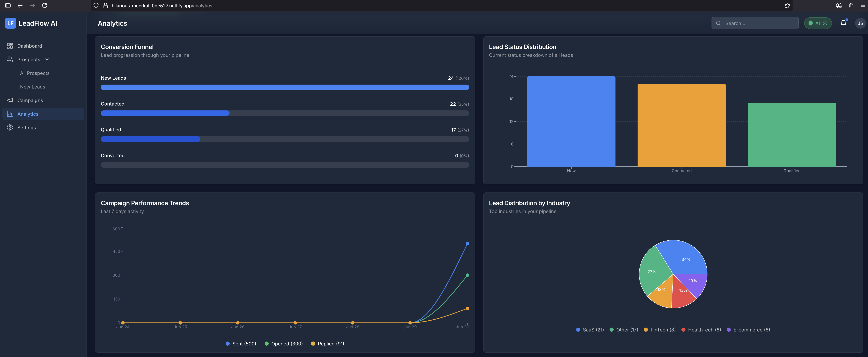Viewport: 868px width, 357px height.
Task: Open New Leads sidebar item
Action: [32, 87]
